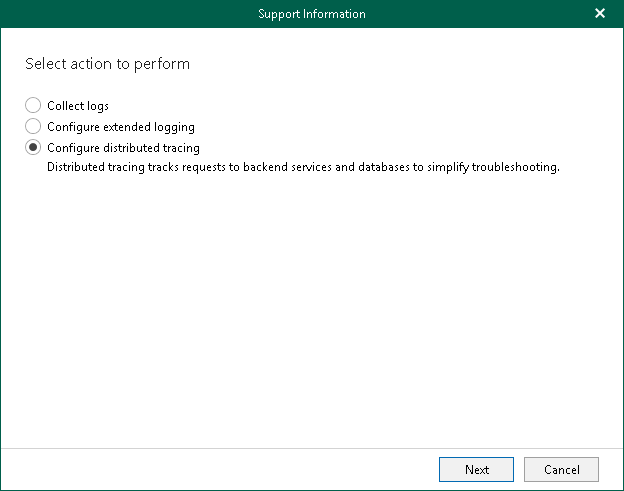Viewport: 624px width, 491px height.
Task: Dismiss the wizard with Cancel button
Action: point(561,470)
